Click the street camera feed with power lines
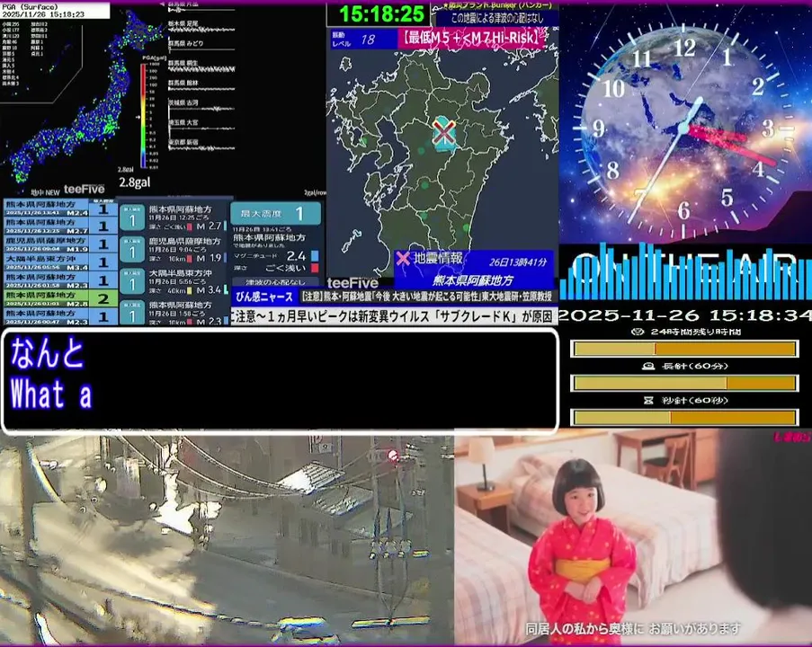This screenshot has width=812, height=647. [x=227, y=540]
